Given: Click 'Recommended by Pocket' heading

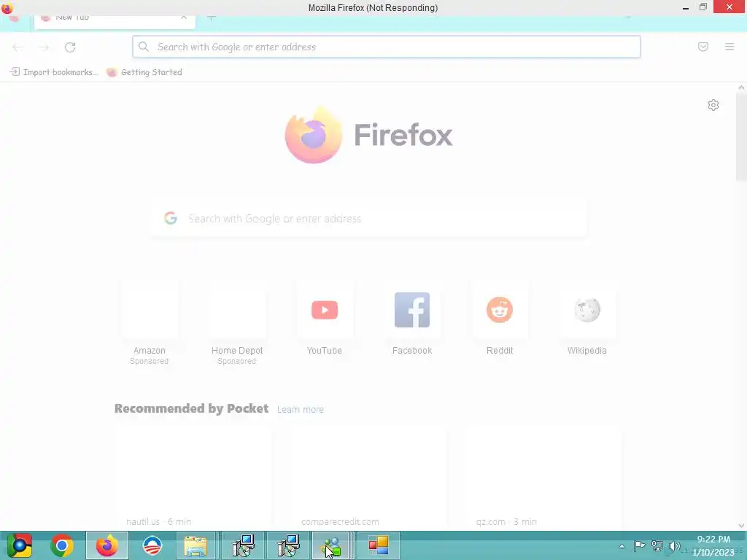Looking at the screenshot, I should [192, 408].
